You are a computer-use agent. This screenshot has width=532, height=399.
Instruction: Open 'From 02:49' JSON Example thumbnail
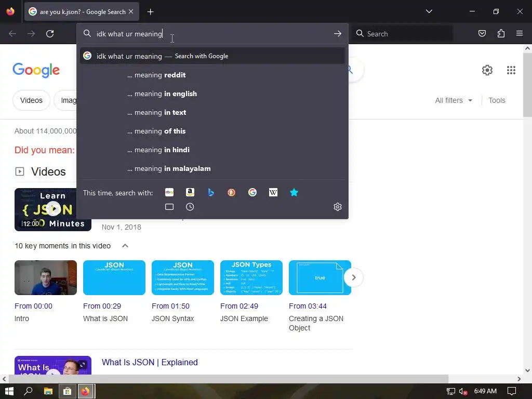251,277
